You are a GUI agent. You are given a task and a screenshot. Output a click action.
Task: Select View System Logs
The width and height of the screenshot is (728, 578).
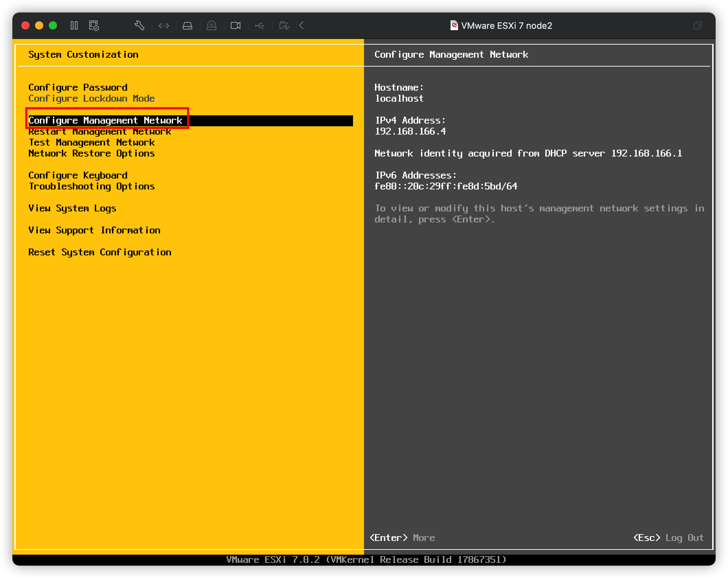(x=72, y=208)
